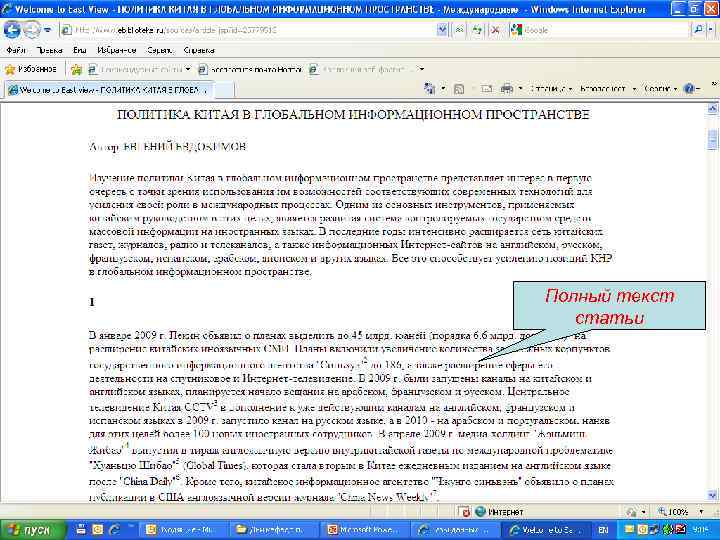
Task: Click the vertical scrollbar thumb
Action: (x=713, y=139)
